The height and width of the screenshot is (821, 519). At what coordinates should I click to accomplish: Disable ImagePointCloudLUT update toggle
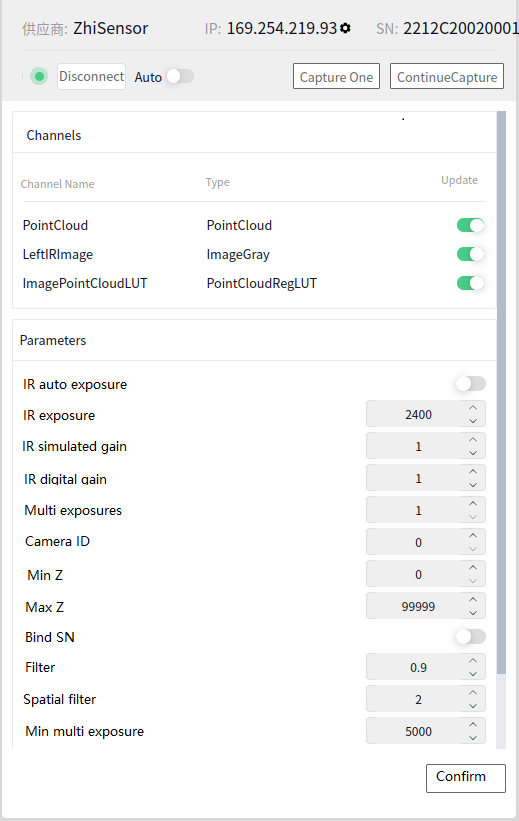point(470,283)
